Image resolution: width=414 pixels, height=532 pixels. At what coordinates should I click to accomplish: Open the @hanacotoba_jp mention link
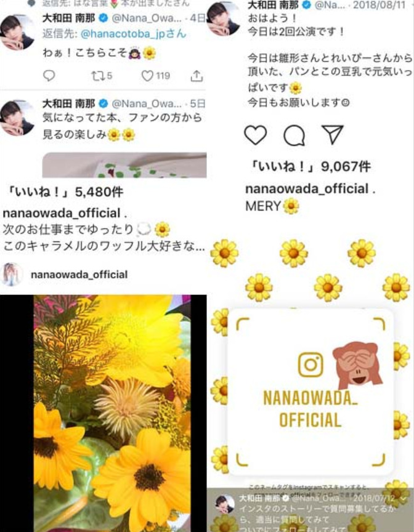133,34
